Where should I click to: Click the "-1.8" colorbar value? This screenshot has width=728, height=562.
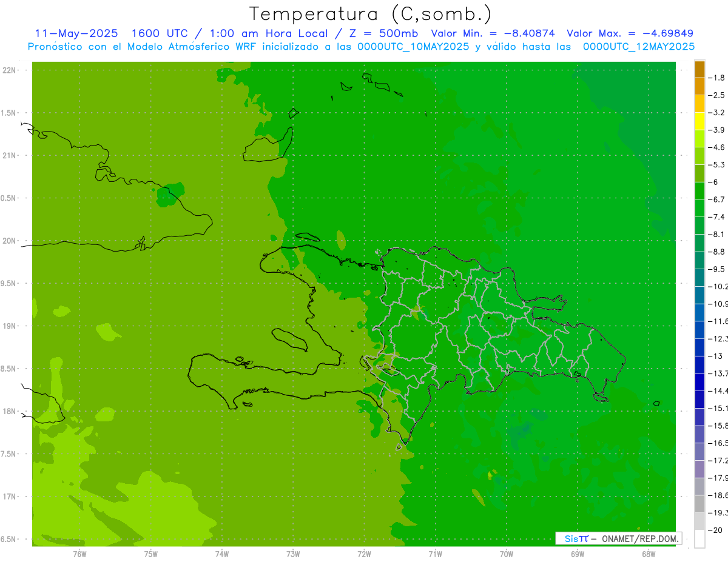717,78
